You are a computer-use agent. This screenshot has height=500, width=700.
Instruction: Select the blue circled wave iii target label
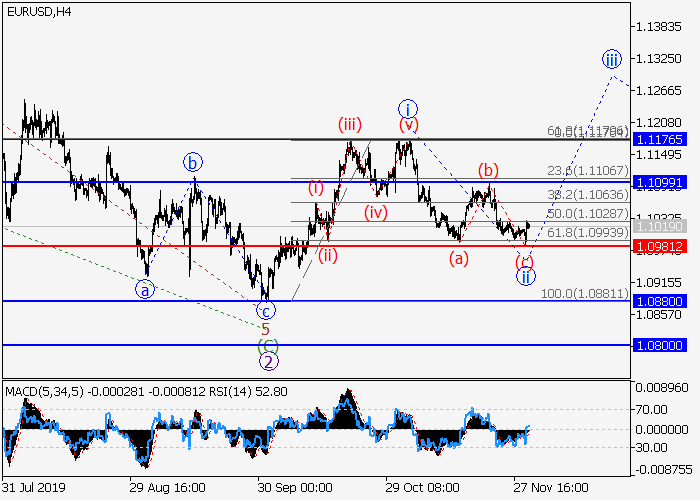(x=611, y=58)
